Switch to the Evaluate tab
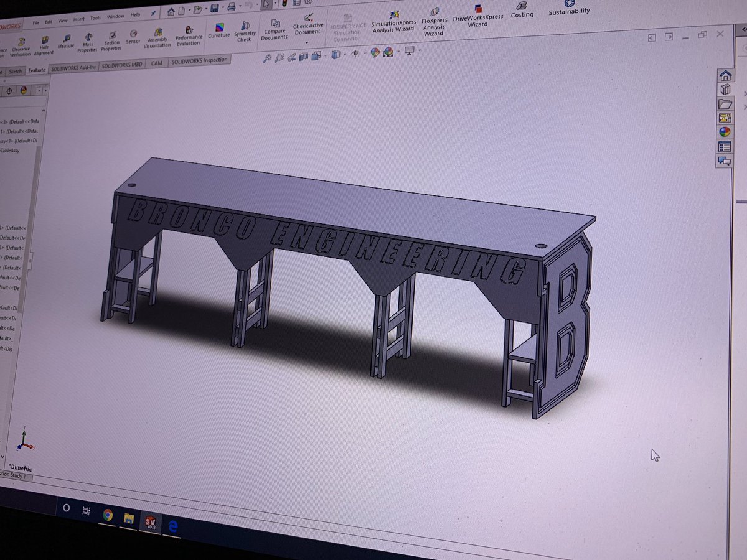 coord(37,70)
